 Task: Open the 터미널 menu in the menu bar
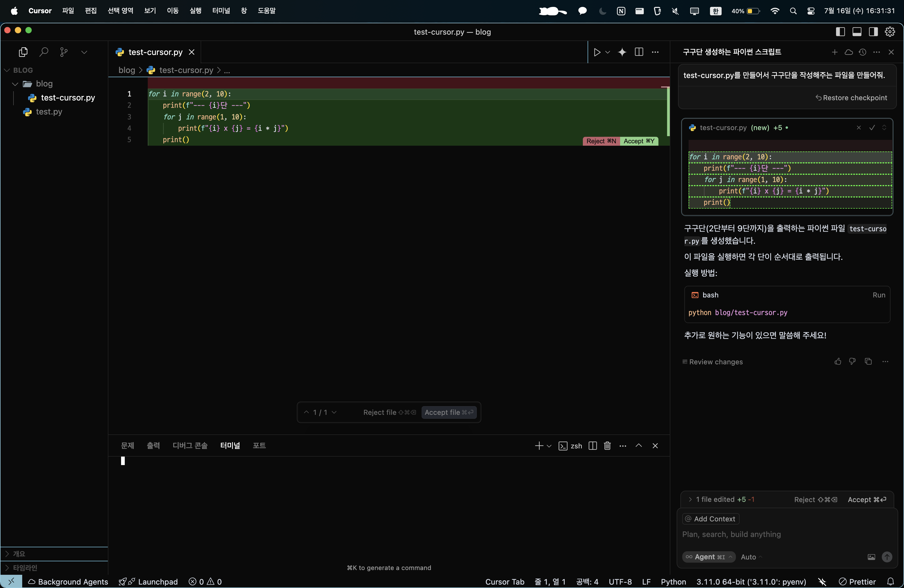pos(221,11)
